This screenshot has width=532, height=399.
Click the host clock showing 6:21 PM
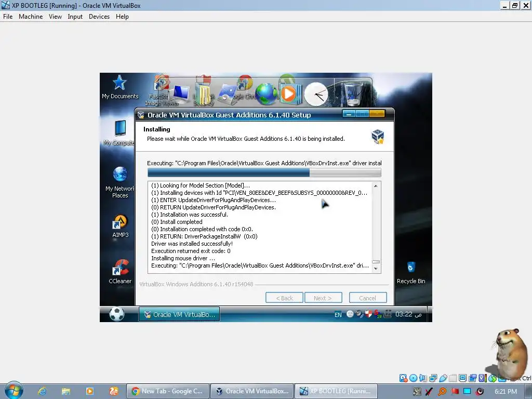[x=506, y=392]
